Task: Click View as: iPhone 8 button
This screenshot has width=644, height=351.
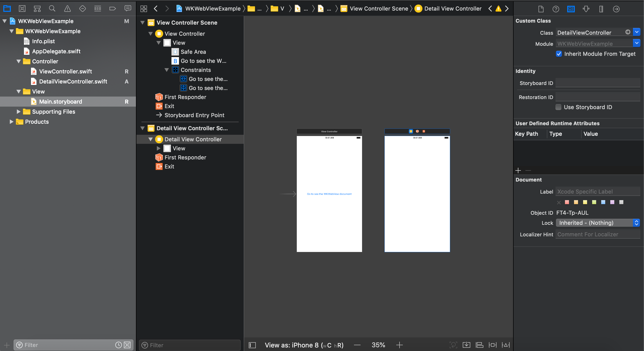Action: pos(304,345)
